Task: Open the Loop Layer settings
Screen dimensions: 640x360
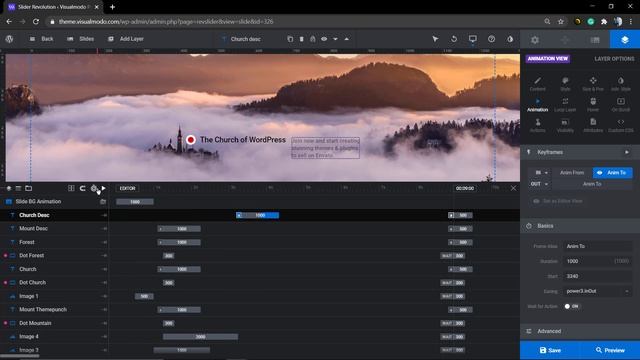Action: pos(565,105)
